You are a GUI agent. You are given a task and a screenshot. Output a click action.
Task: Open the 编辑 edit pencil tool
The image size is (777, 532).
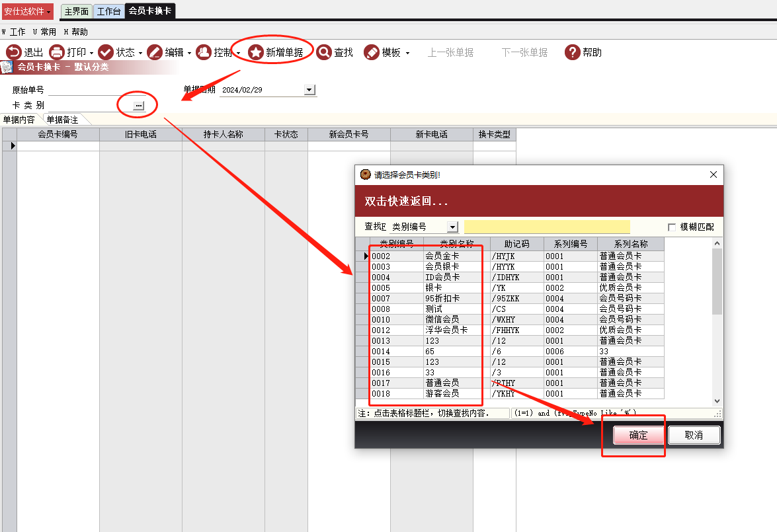155,52
